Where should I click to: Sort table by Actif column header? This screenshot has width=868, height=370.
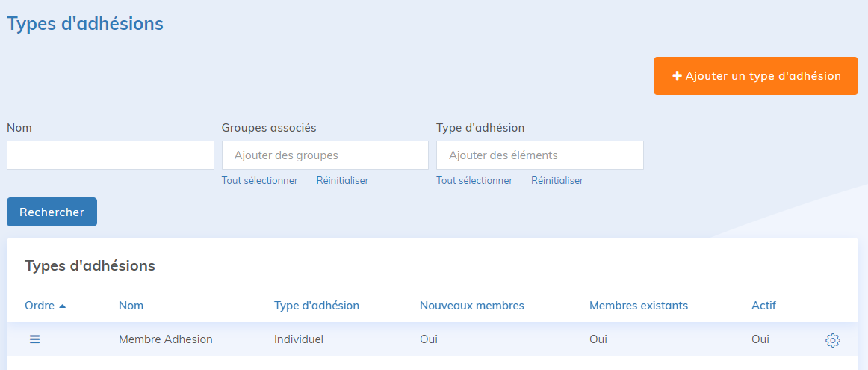point(763,306)
